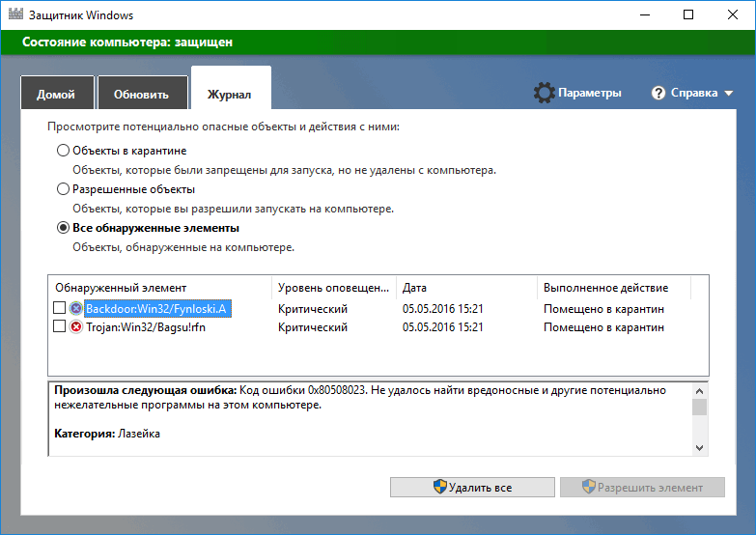This screenshot has height=535, width=756.
Task: Click Критический level for Trojan row
Action: pyautogui.click(x=313, y=327)
